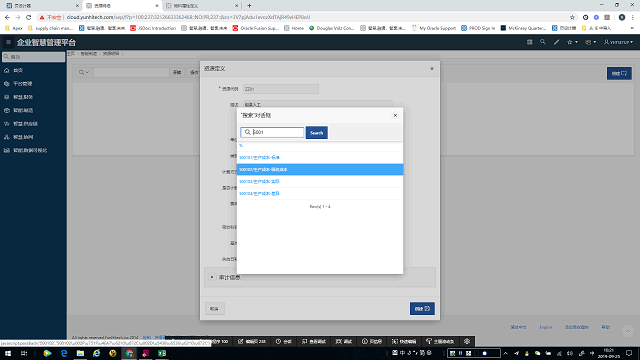640x360 pixels.
Task: Open developer toolbar gear settings
Action: pyautogui.click(x=467, y=342)
